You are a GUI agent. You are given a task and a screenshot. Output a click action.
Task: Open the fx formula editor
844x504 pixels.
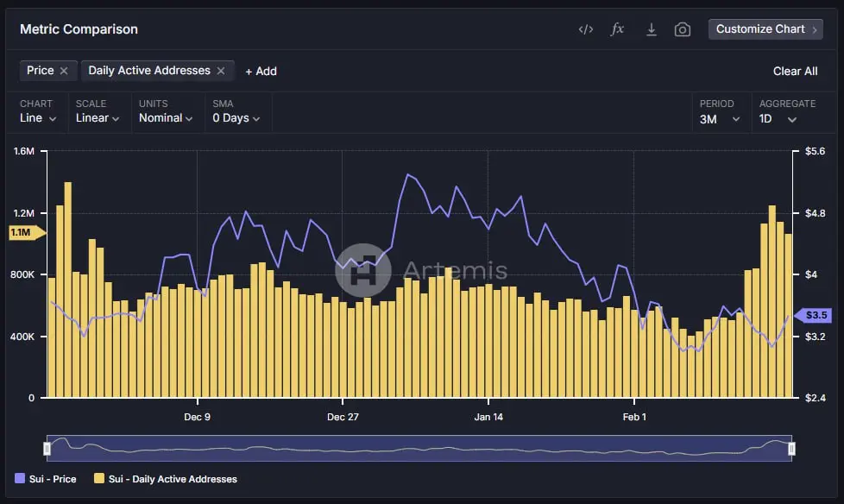(x=617, y=29)
